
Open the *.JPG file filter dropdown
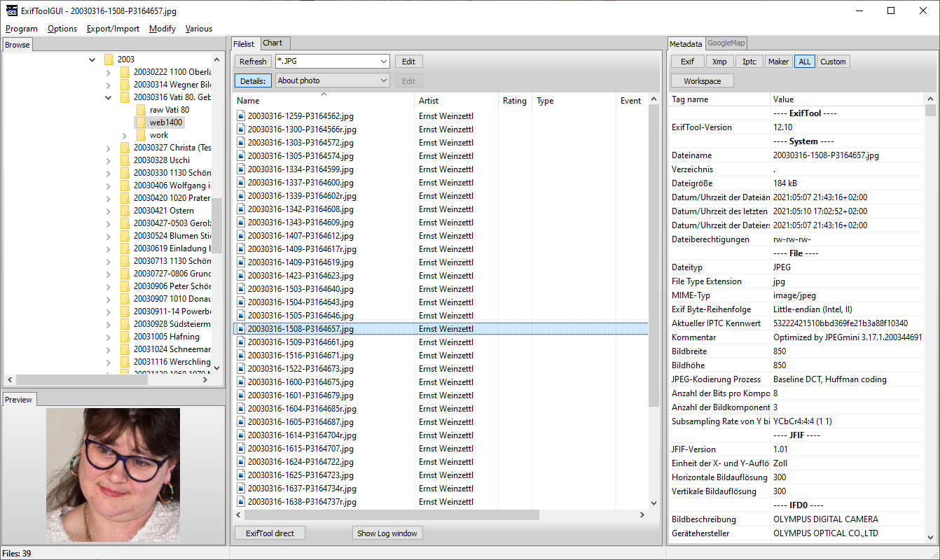(382, 61)
